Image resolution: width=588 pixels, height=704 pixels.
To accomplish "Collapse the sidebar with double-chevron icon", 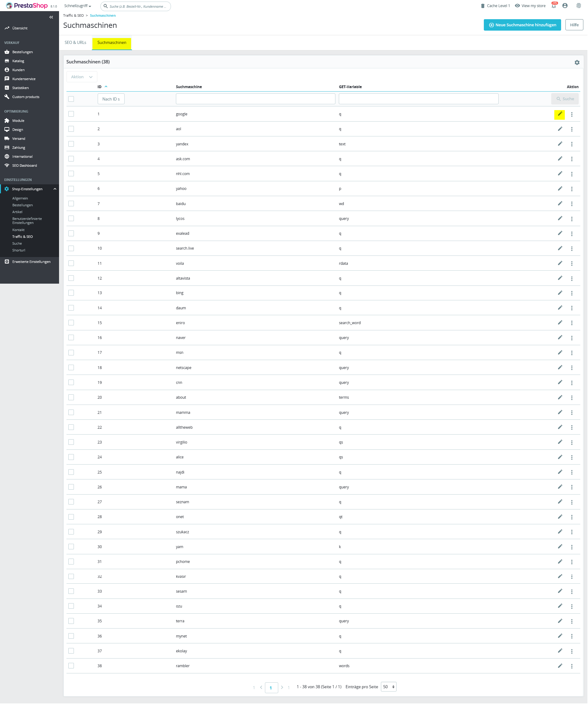I will point(51,17).
